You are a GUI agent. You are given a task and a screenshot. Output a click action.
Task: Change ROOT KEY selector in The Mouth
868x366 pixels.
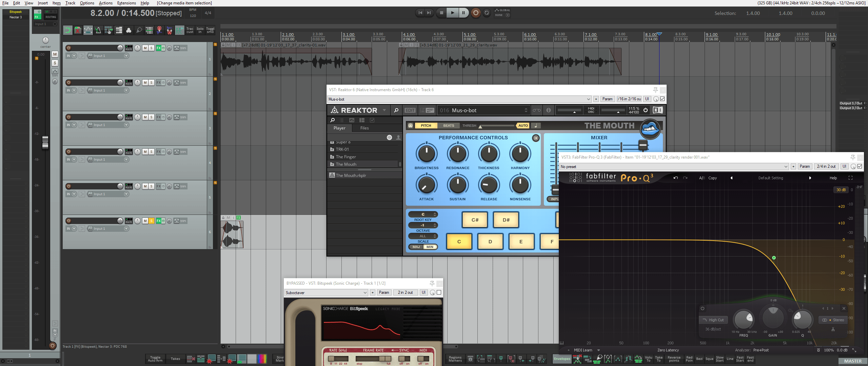tap(423, 214)
